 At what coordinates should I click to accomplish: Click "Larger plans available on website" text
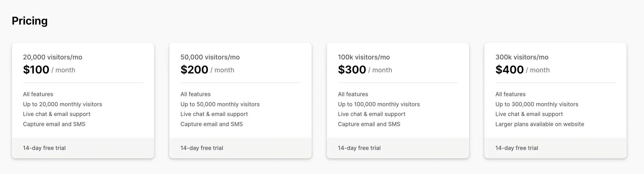(539, 124)
